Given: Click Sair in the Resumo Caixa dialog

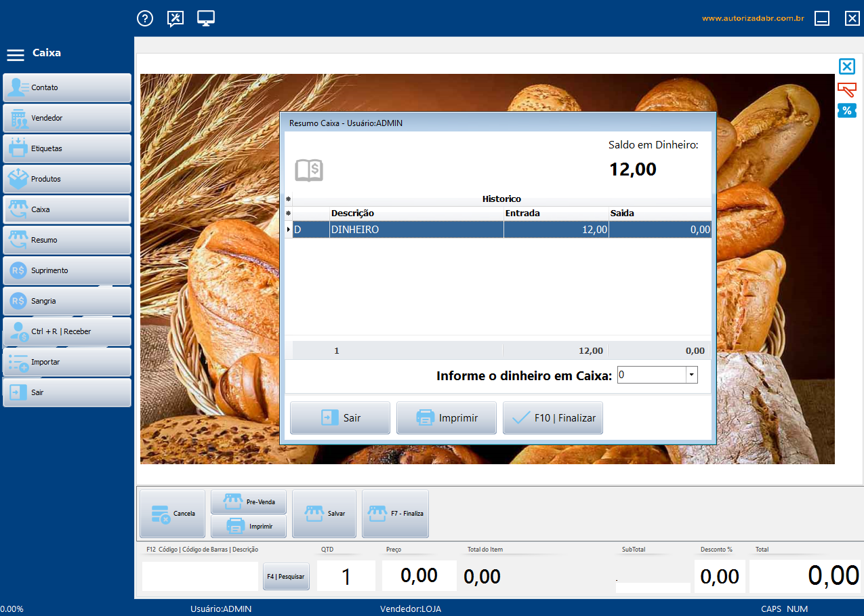Looking at the screenshot, I should pyautogui.click(x=340, y=417).
